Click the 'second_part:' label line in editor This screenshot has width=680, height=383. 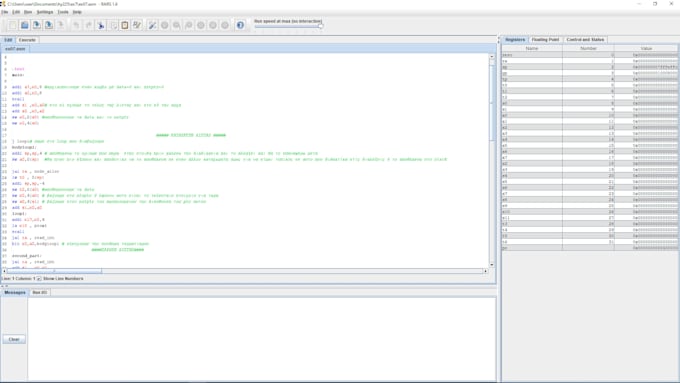pyautogui.click(x=26, y=256)
